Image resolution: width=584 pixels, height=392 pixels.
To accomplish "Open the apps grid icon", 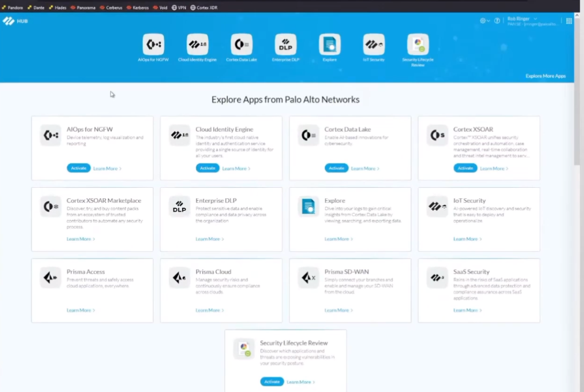I will coord(569,21).
